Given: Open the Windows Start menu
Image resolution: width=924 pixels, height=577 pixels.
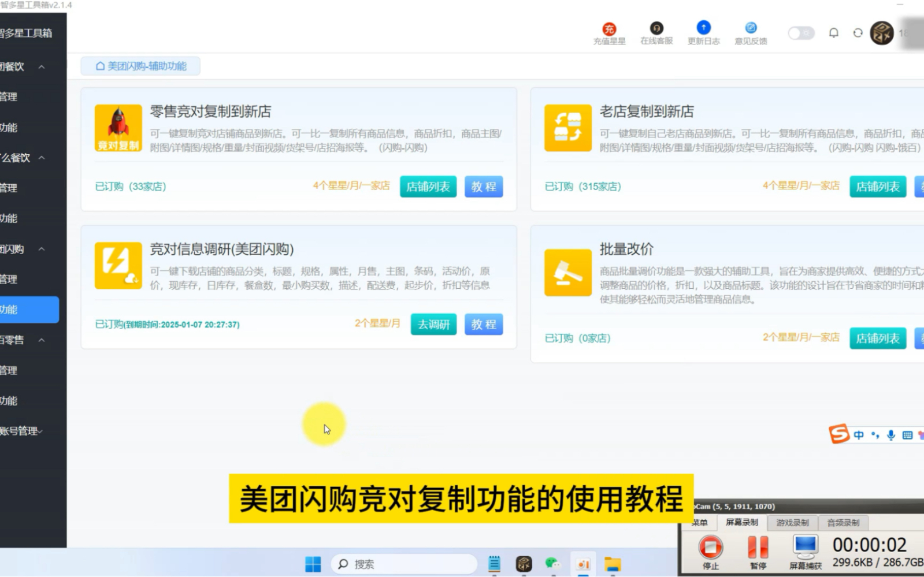Looking at the screenshot, I should tap(313, 564).
